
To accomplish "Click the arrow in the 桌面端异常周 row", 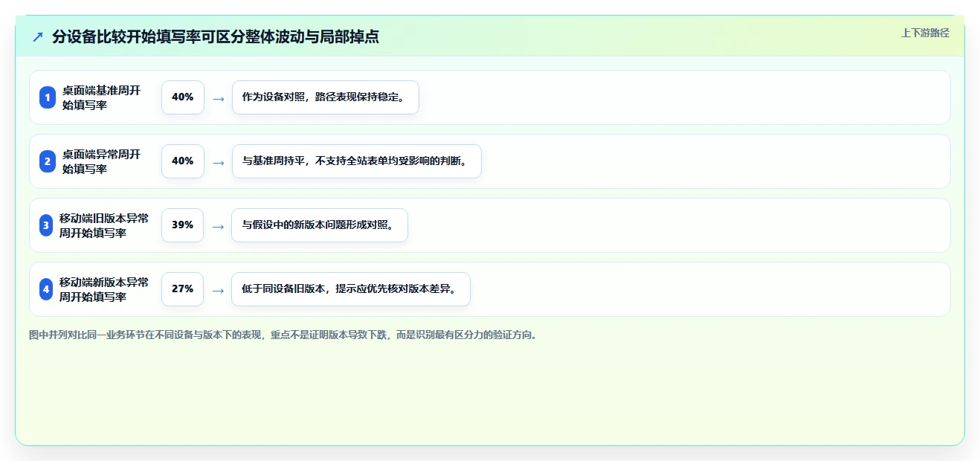I will (x=219, y=162).
